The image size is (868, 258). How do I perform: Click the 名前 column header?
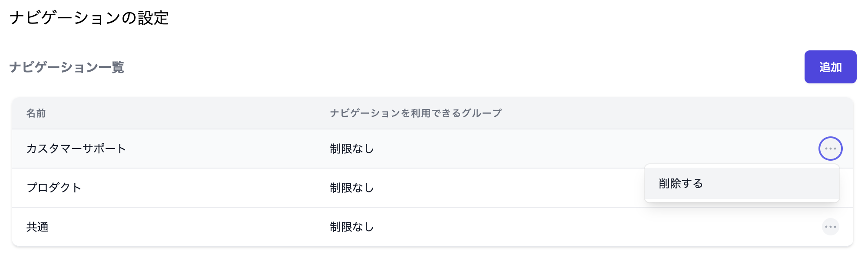tap(36, 113)
